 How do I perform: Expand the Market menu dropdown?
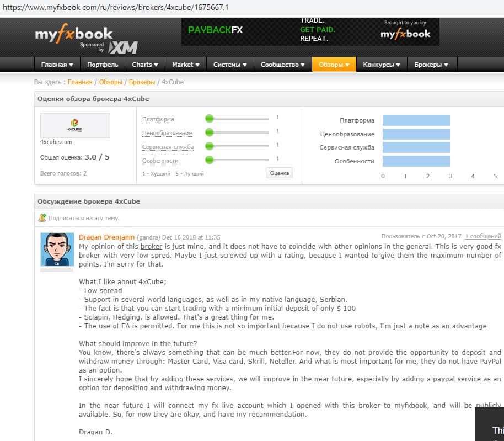[x=185, y=65]
